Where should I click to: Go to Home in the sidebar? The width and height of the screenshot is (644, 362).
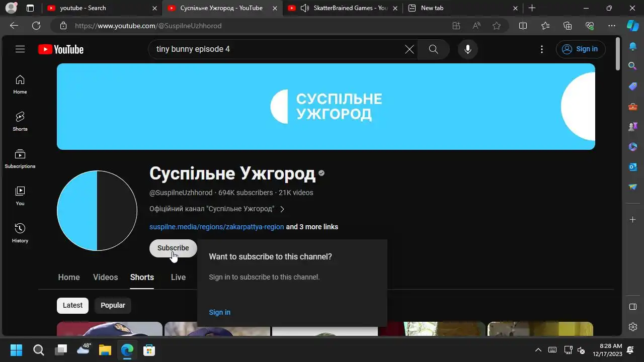(x=20, y=84)
